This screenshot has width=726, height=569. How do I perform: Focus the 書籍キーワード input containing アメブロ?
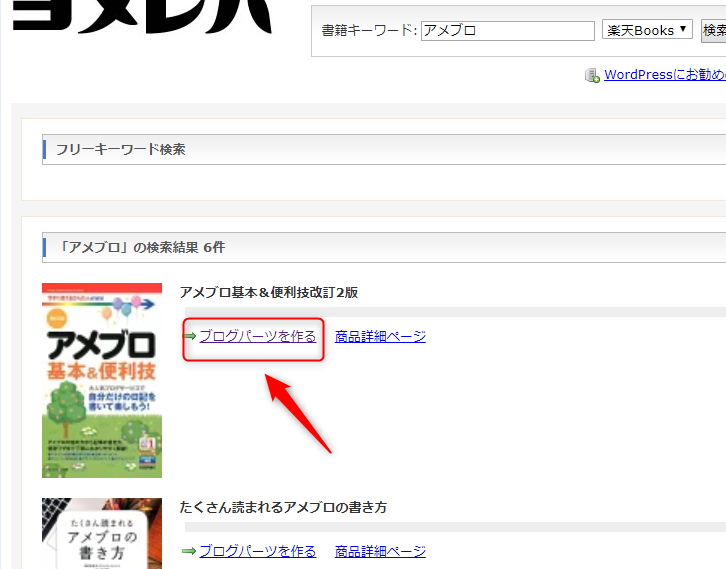click(507, 31)
